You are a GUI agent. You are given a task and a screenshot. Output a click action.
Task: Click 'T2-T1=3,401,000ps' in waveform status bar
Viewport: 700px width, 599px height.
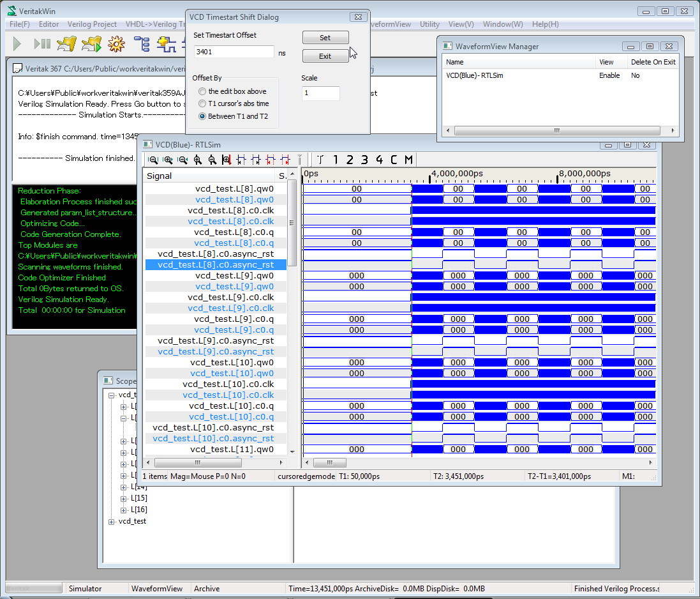(559, 476)
